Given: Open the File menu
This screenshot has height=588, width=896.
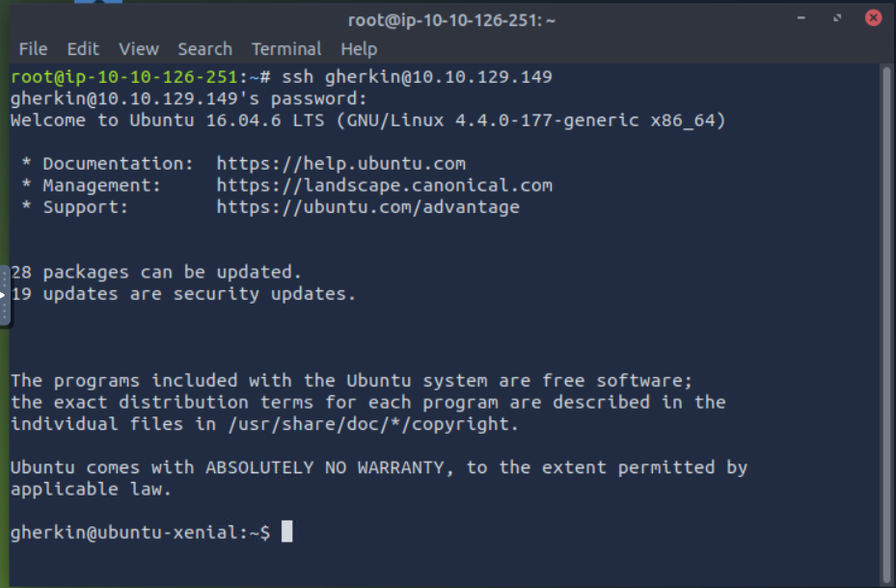Looking at the screenshot, I should [33, 48].
